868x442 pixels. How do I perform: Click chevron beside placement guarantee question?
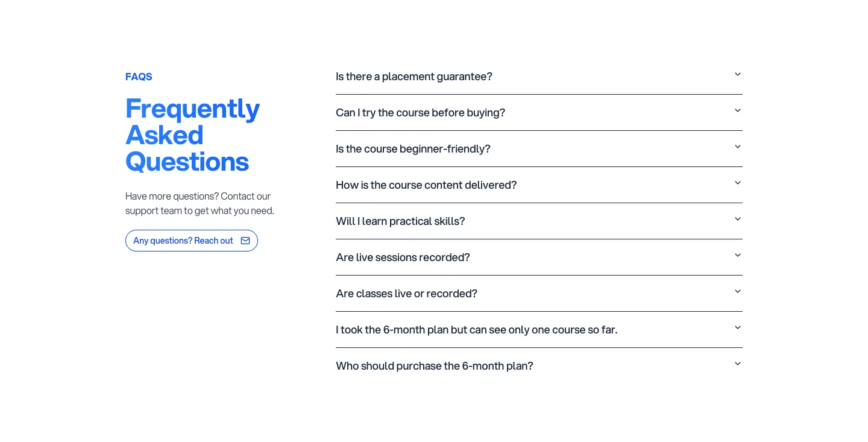tap(737, 74)
